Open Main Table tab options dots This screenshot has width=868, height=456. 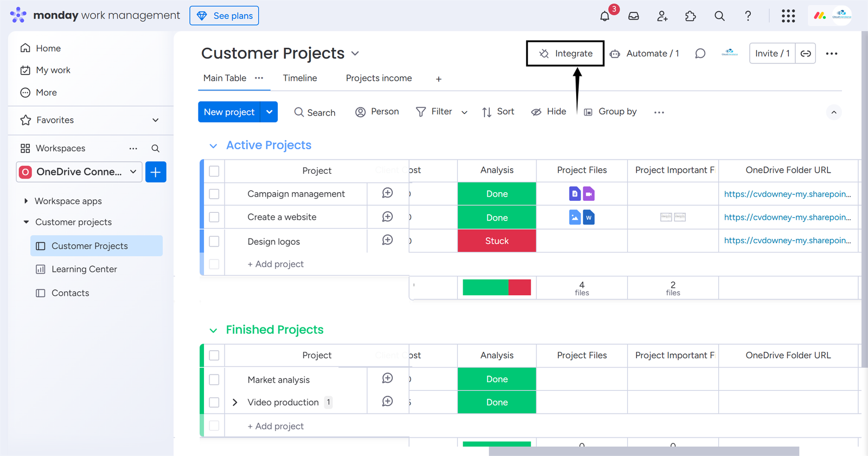259,78
